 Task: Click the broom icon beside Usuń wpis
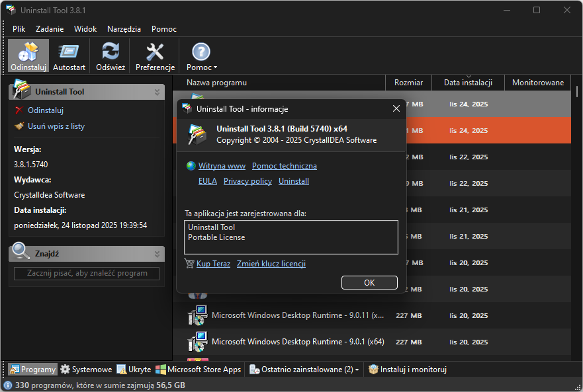tap(19, 126)
